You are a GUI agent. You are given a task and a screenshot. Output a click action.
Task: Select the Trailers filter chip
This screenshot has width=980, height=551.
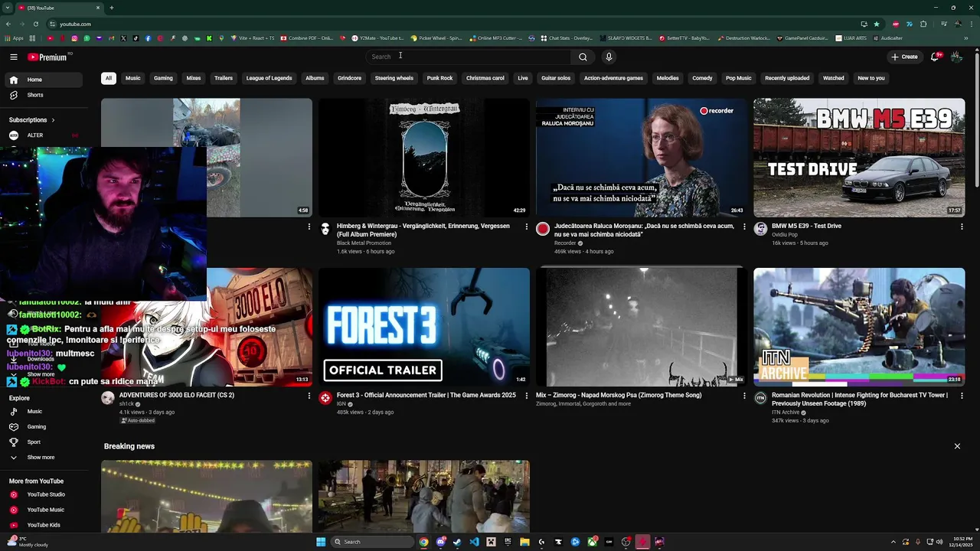[x=224, y=78]
